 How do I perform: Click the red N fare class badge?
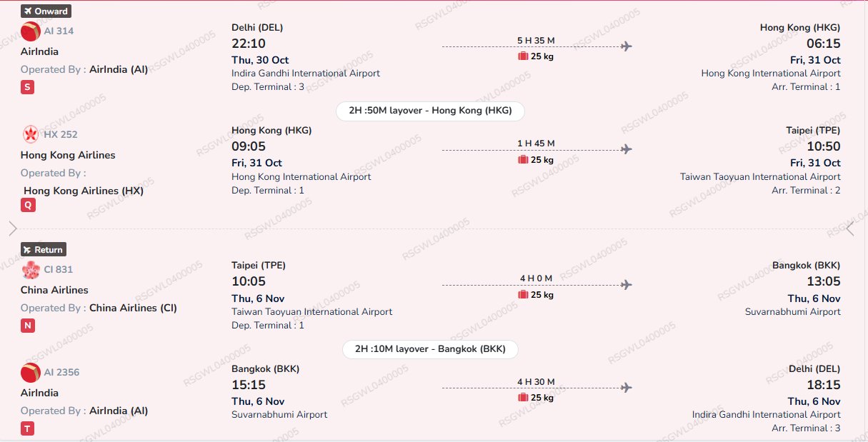28,326
